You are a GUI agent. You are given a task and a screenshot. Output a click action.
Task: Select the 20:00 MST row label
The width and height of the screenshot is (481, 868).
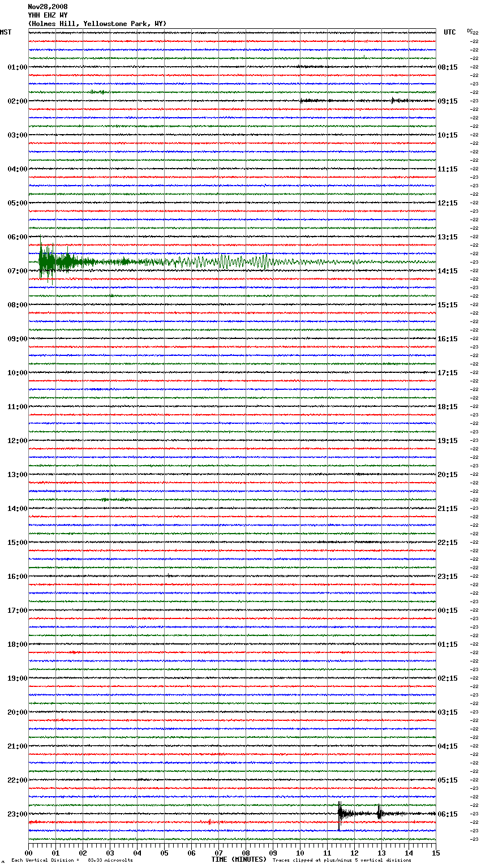point(18,712)
